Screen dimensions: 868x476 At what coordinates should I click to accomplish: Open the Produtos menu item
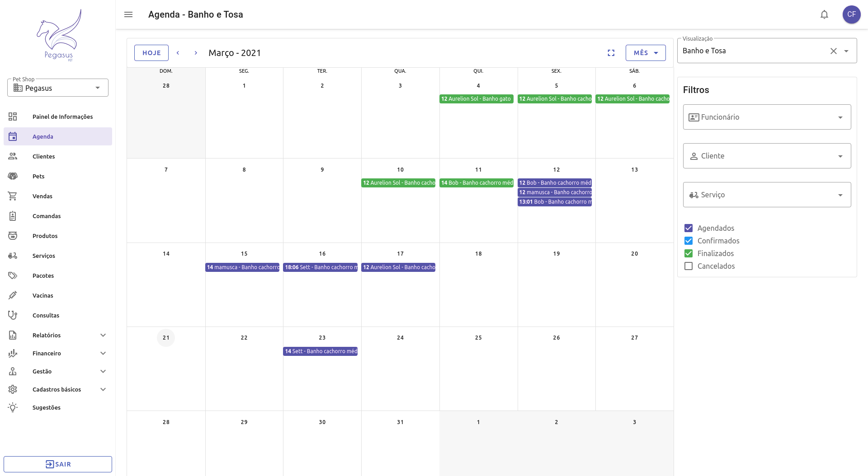58,236
